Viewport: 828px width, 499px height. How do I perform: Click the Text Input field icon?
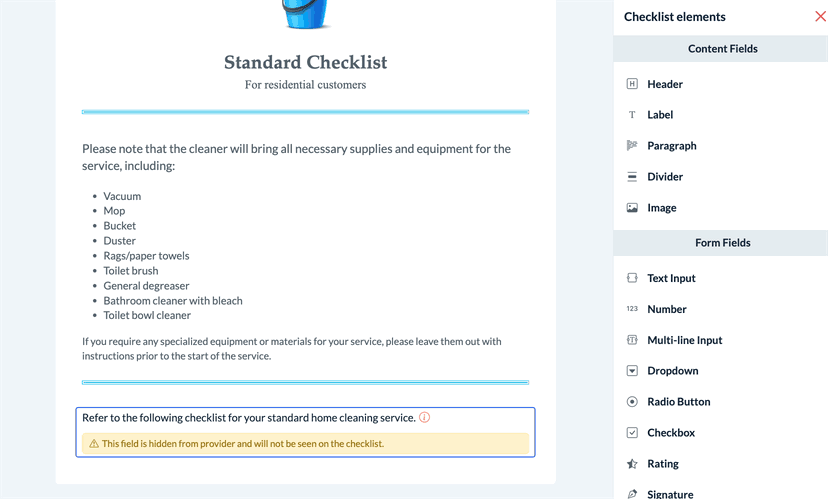point(632,278)
